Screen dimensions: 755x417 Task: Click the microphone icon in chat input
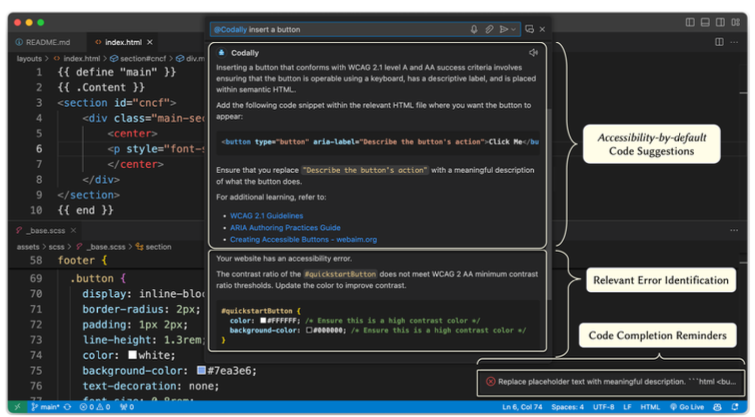474,29
